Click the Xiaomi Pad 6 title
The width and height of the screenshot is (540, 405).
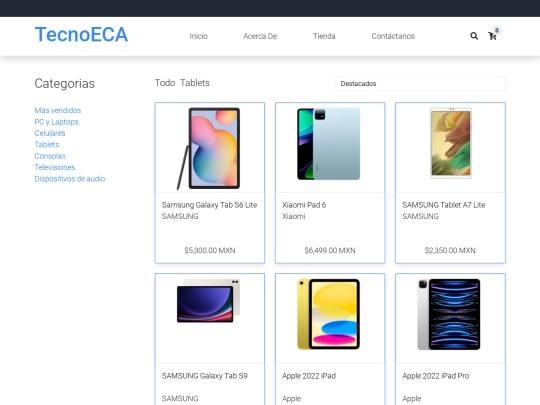[304, 205]
